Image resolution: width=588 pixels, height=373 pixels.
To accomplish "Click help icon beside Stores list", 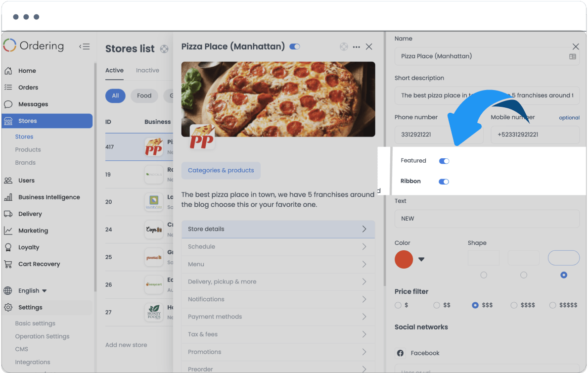I will coord(164,49).
